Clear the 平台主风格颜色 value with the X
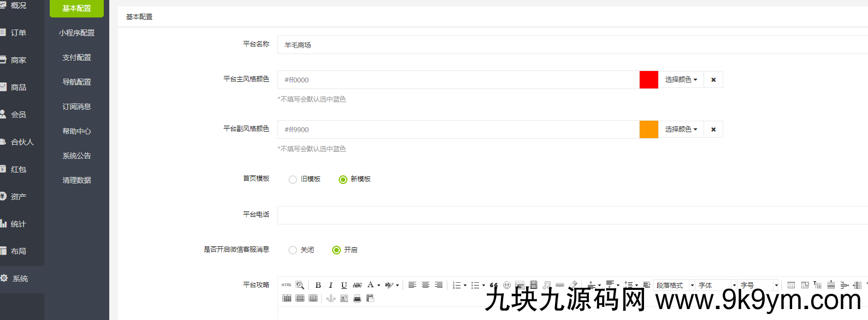The width and height of the screenshot is (868, 320). pos(713,80)
